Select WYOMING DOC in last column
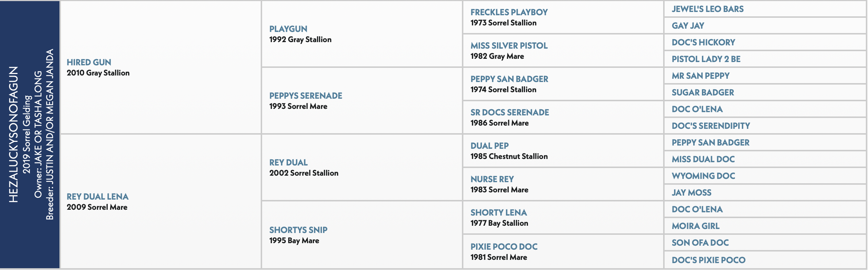The height and width of the screenshot is (270, 868). tap(703, 176)
